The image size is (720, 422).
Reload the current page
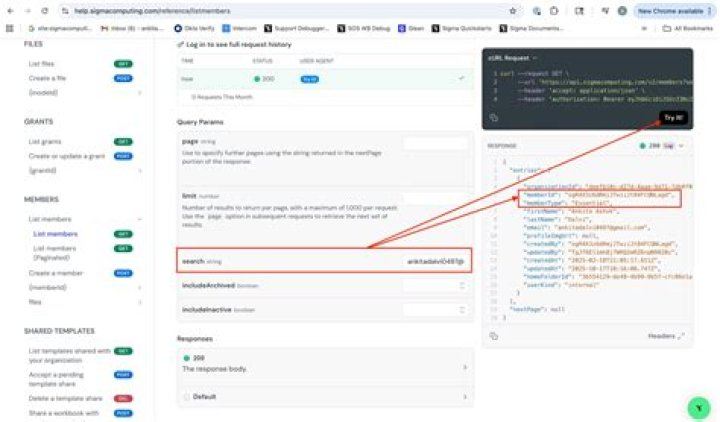[45, 11]
